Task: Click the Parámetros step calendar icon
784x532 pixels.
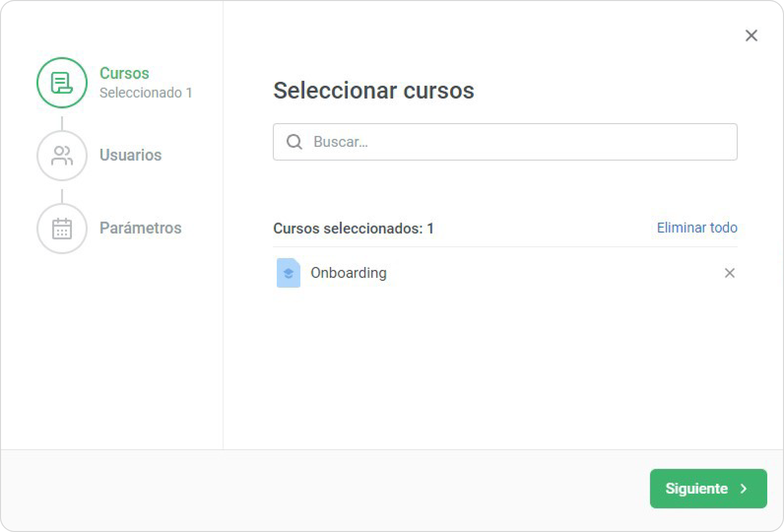Action: tap(62, 229)
